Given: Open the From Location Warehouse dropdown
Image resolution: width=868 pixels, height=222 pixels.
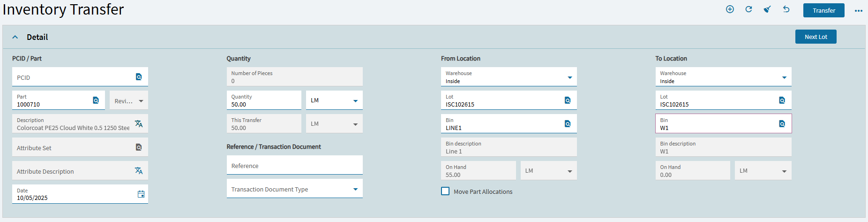Looking at the screenshot, I should [509, 77].
